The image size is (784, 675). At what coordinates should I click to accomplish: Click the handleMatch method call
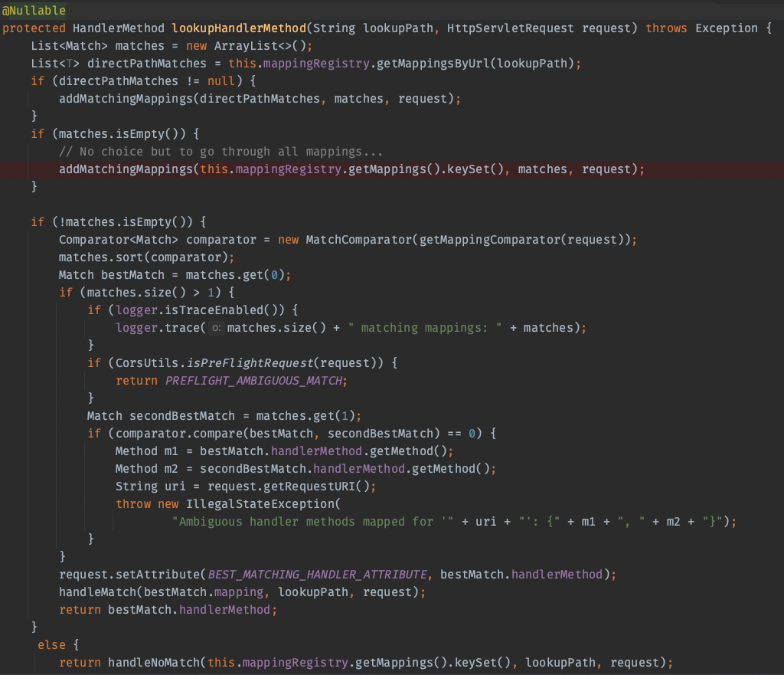click(97, 592)
